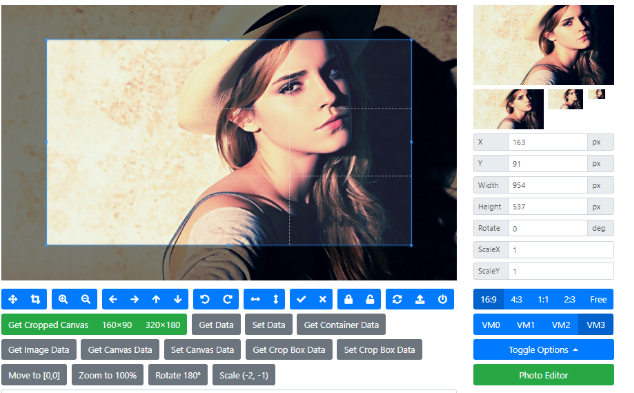Reset cropper with refresh icon
Viewport: 634px width, 393px height.
point(397,299)
